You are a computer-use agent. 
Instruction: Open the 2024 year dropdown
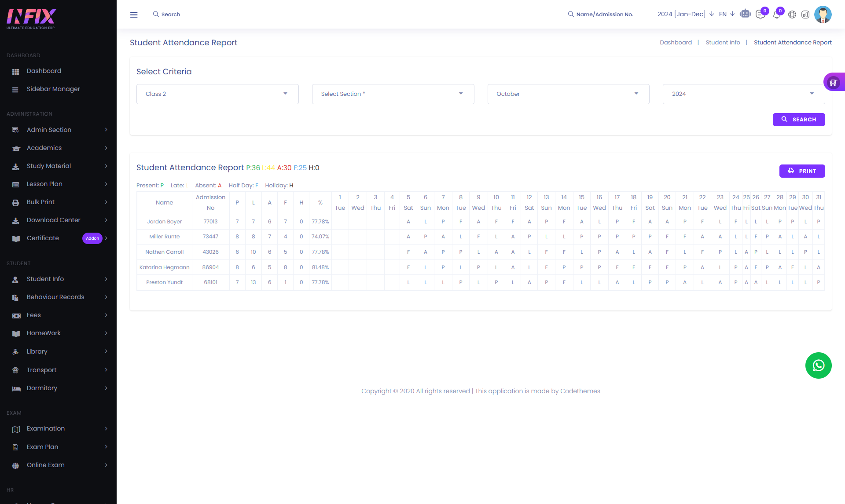743,94
